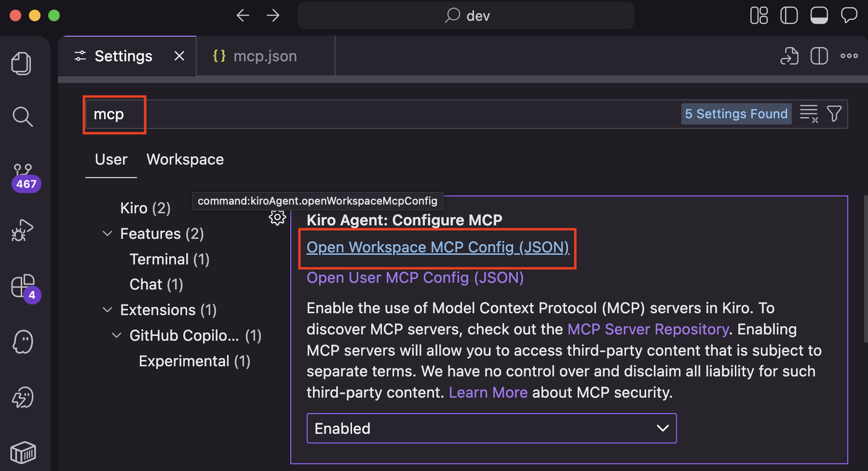The image size is (868, 471).
Task: Select the Search icon in the activity bar
Action: [22, 116]
